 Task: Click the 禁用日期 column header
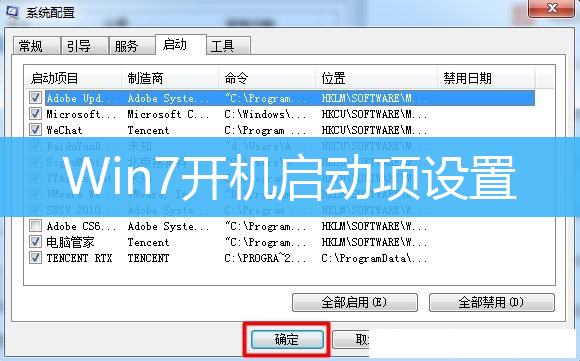coord(486,78)
